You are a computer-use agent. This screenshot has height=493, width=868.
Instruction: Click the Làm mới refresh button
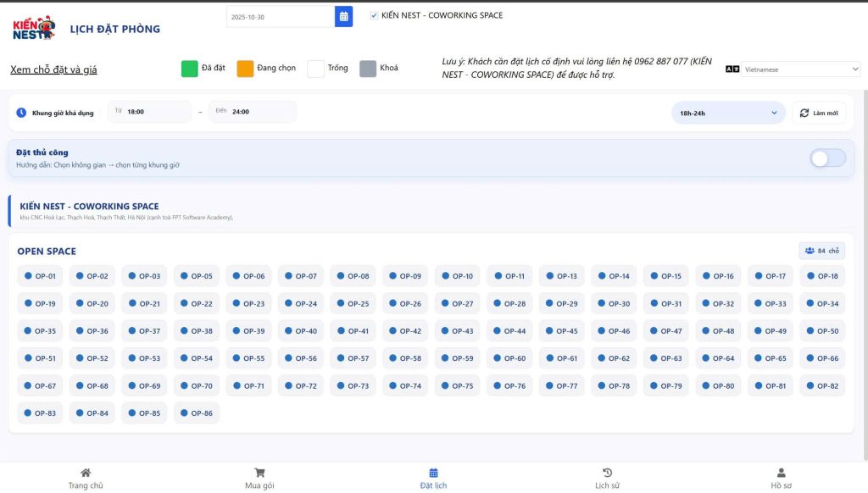(819, 113)
